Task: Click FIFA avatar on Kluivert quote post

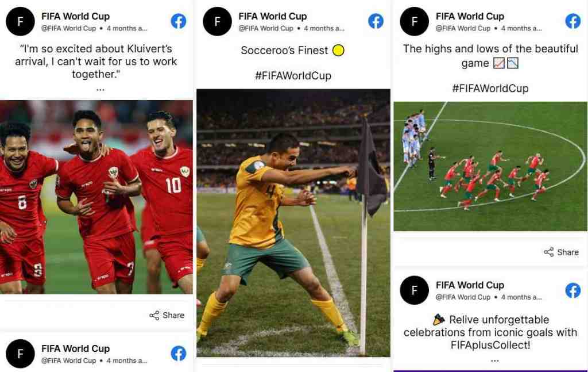Action: pyautogui.click(x=20, y=21)
